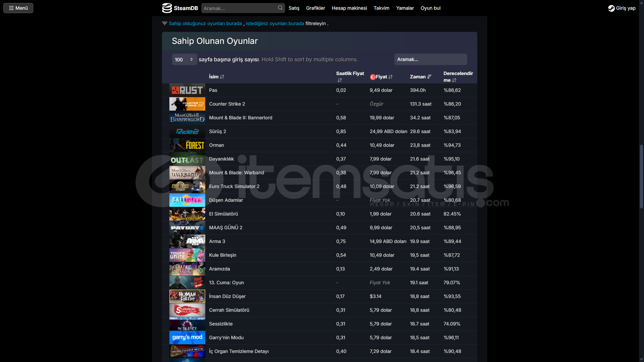Open Arma 3 game thumbnail
644x362 pixels.
coord(187,241)
